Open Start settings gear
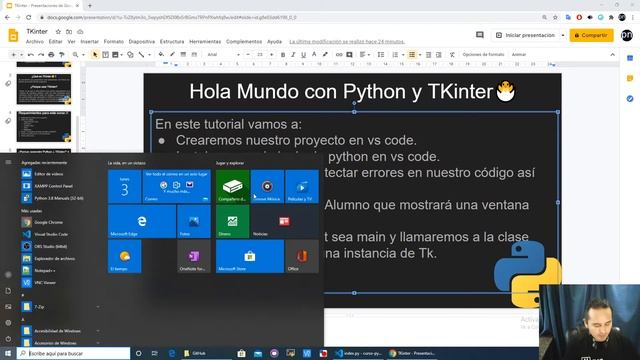 (8, 323)
